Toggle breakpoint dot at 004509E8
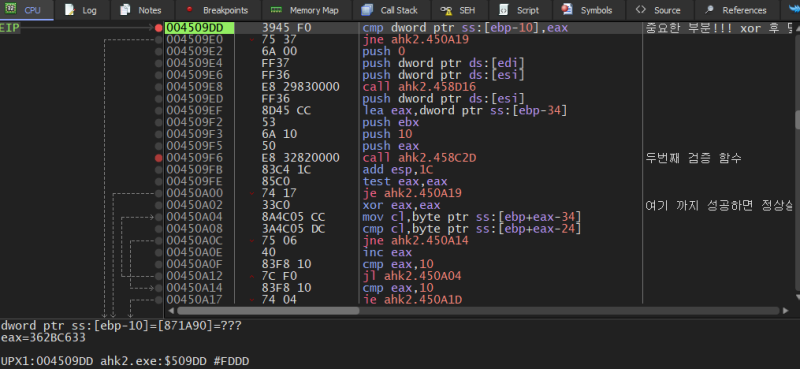 click(x=159, y=87)
